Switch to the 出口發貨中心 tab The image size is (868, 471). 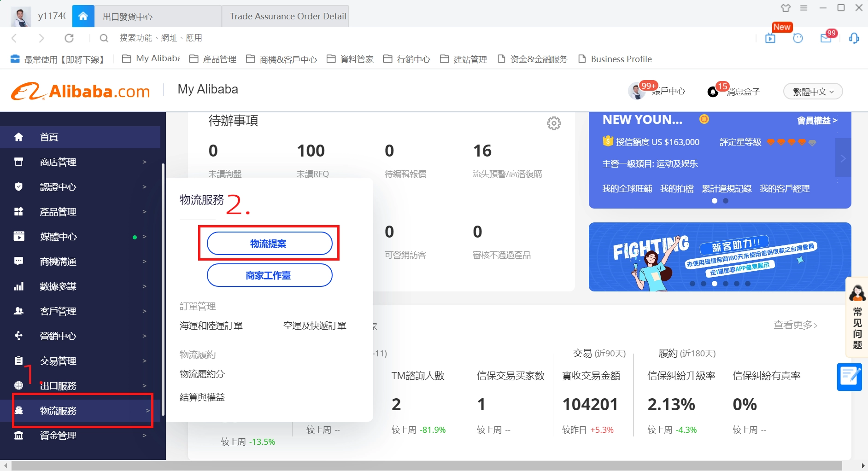[x=158, y=17]
